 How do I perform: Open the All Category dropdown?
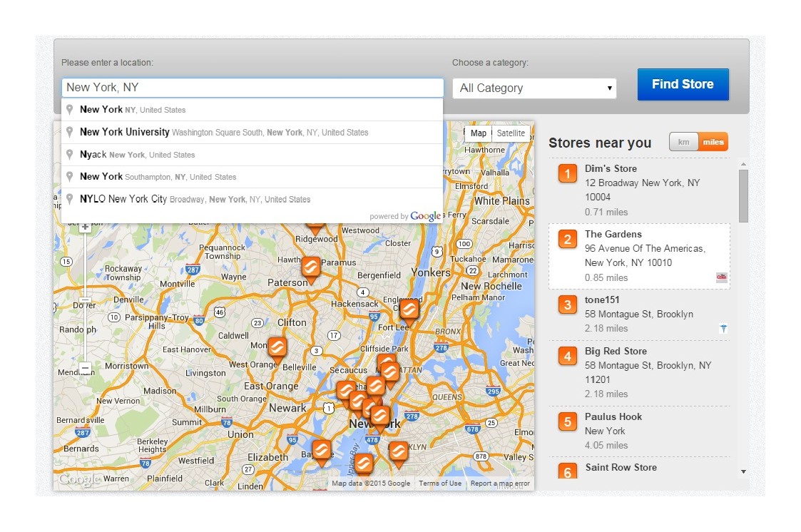(x=534, y=88)
